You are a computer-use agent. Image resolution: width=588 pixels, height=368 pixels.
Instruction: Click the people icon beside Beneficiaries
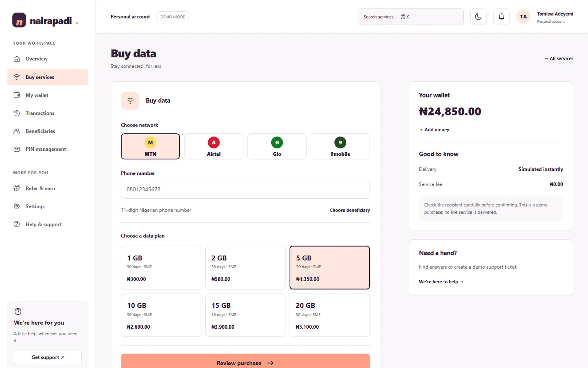tap(17, 131)
